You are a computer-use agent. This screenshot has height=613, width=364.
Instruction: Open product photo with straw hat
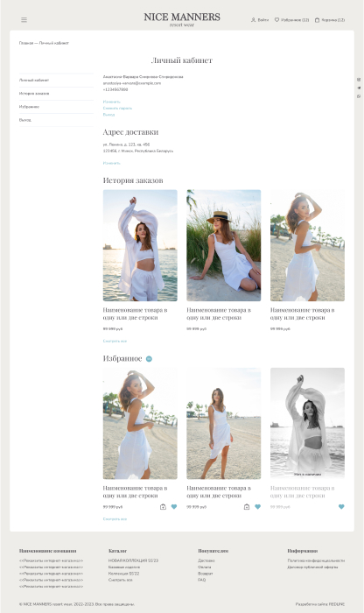point(224,245)
